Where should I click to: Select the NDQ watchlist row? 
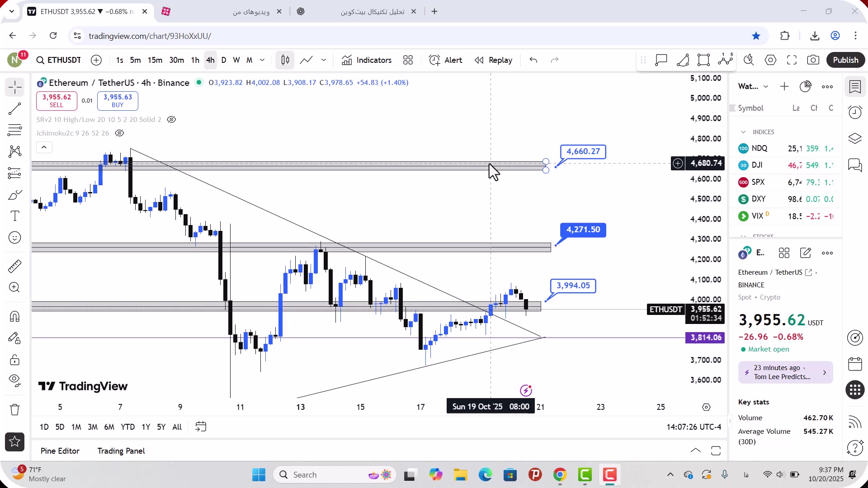pyautogui.click(x=785, y=149)
